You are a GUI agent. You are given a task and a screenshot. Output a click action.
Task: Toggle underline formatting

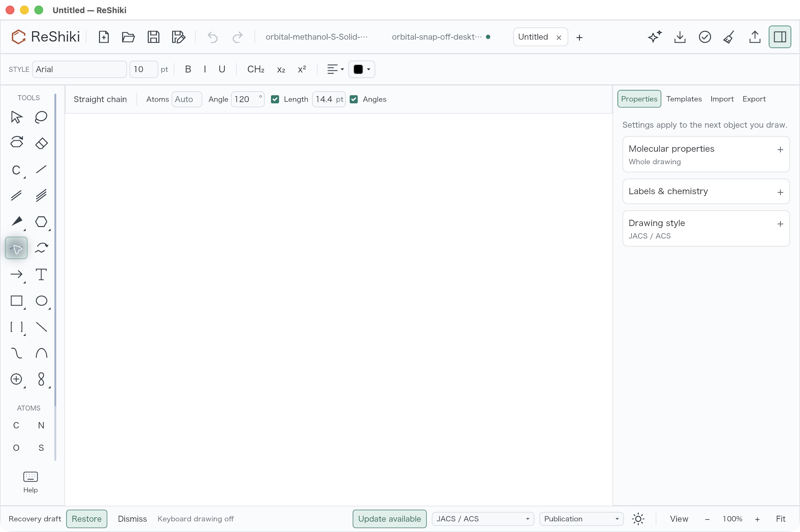tap(222, 69)
